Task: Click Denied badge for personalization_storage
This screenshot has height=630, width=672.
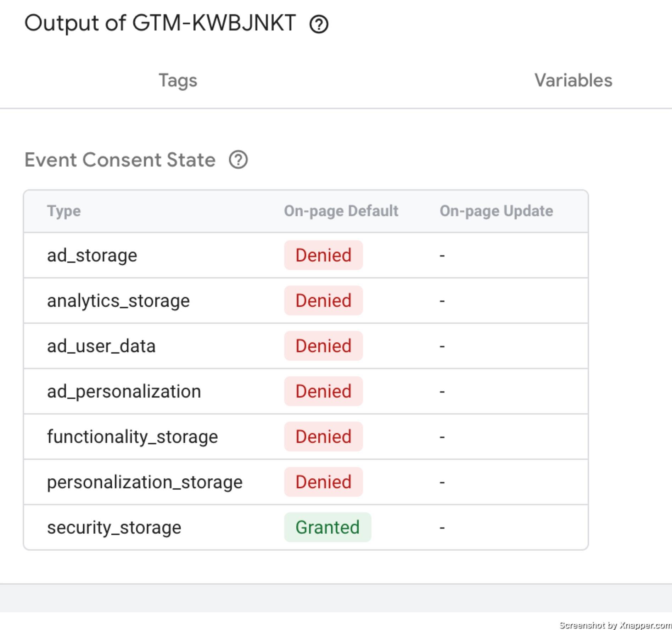Action: 323,482
